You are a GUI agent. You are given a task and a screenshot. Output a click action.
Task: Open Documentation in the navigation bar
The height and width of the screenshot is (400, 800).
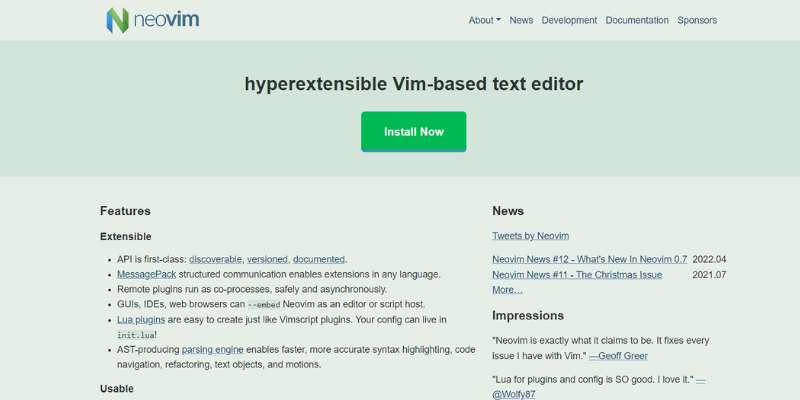[x=637, y=20]
